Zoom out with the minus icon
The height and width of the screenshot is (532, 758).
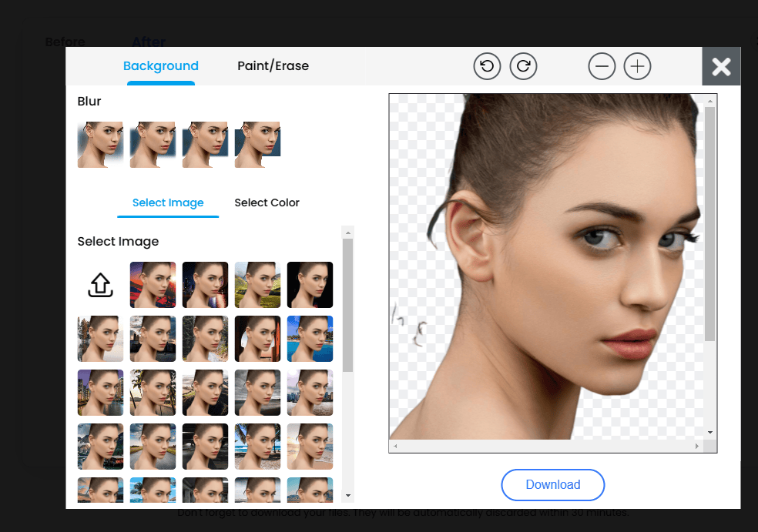point(602,67)
